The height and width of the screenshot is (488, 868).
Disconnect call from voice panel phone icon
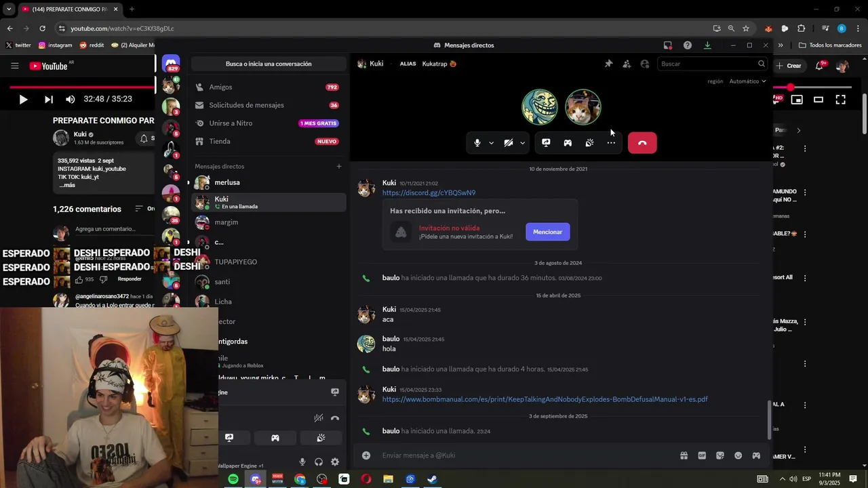tap(335, 418)
